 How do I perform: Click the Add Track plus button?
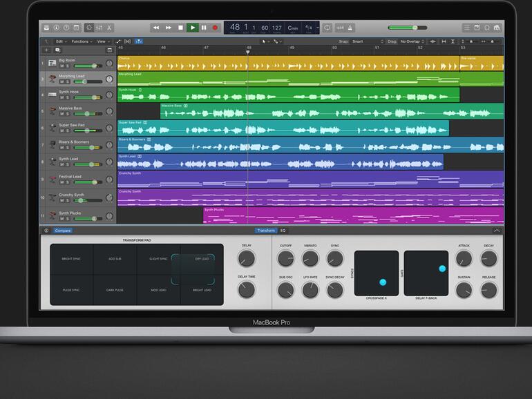coord(46,50)
